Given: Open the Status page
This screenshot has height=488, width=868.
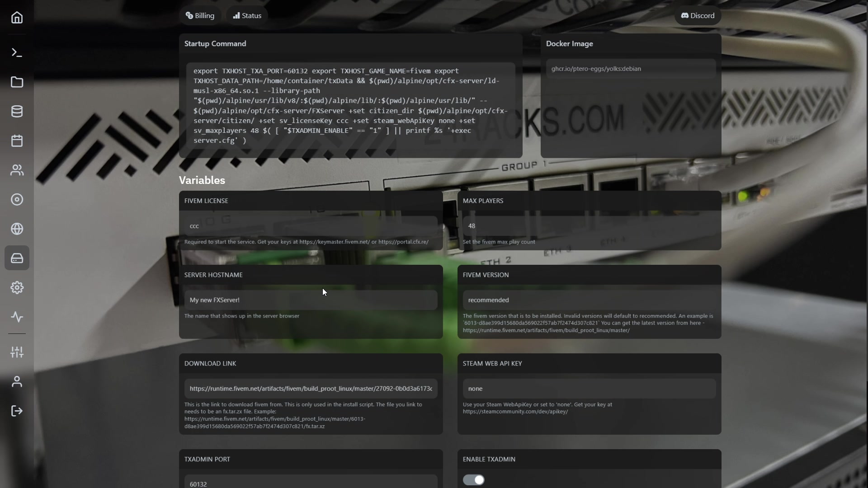Looking at the screenshot, I should pos(247,15).
